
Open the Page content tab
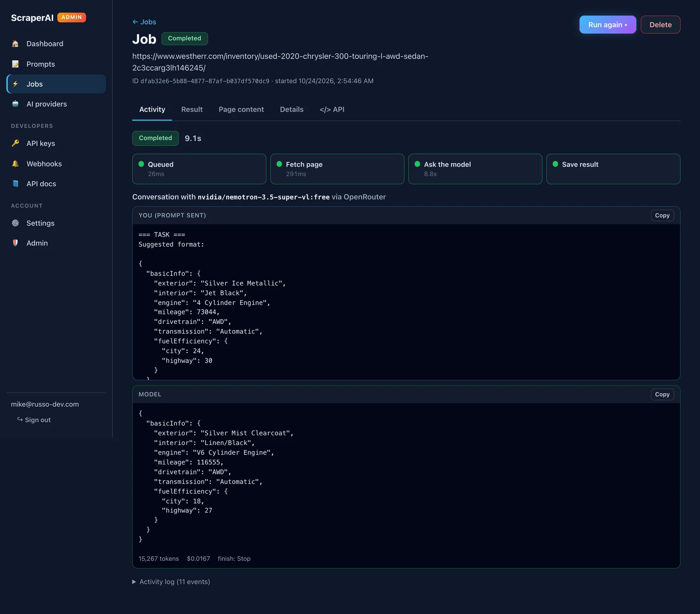pyautogui.click(x=241, y=110)
